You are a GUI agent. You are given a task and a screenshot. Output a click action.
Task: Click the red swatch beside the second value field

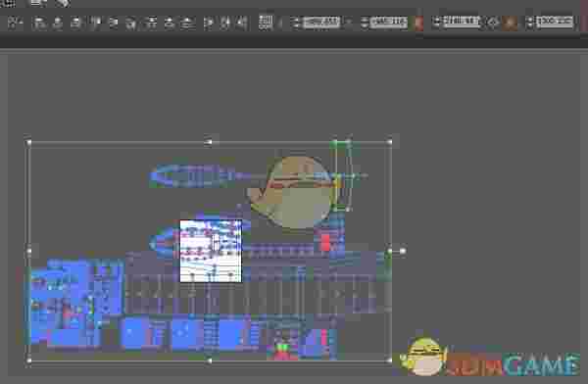tap(418, 24)
